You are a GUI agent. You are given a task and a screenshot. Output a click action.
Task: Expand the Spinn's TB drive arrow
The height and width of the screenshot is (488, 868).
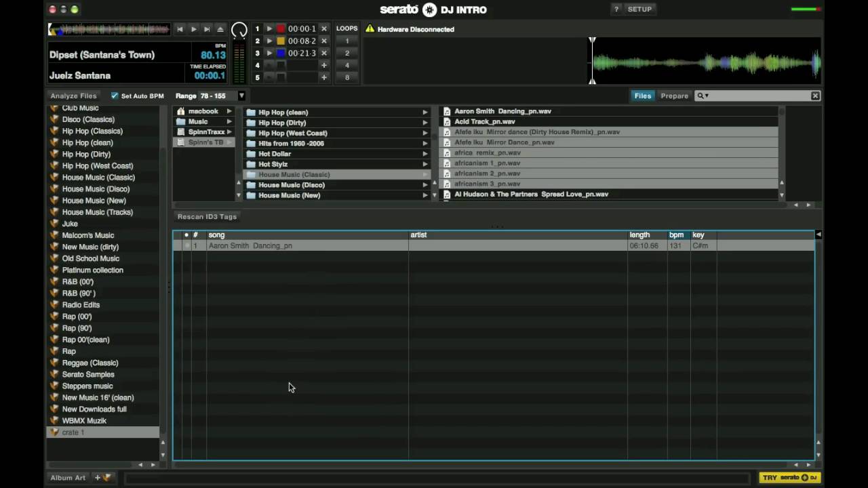coord(229,142)
